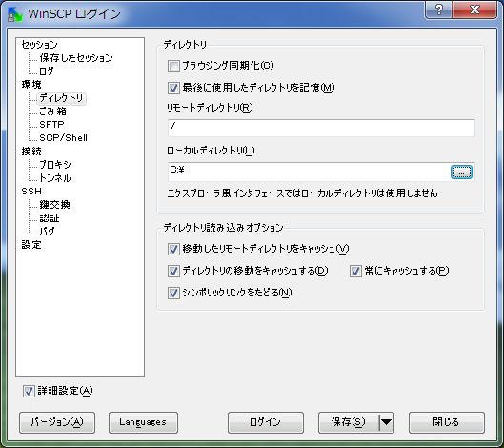This screenshot has height=448, width=504.
Task: Select 保存したセッション in the tree
Action: point(76,58)
